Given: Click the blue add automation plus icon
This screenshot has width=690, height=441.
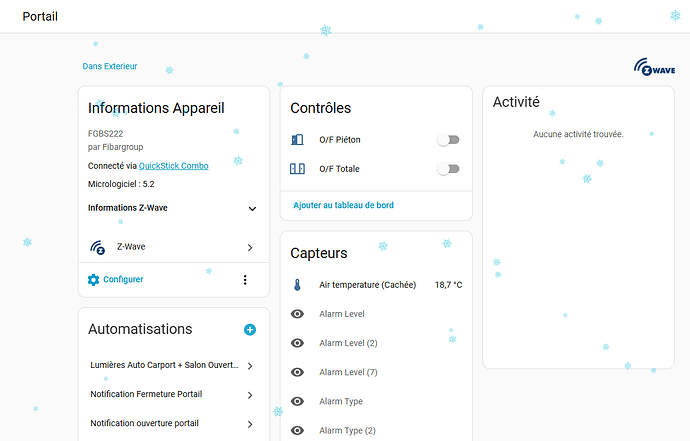Looking at the screenshot, I should (250, 329).
